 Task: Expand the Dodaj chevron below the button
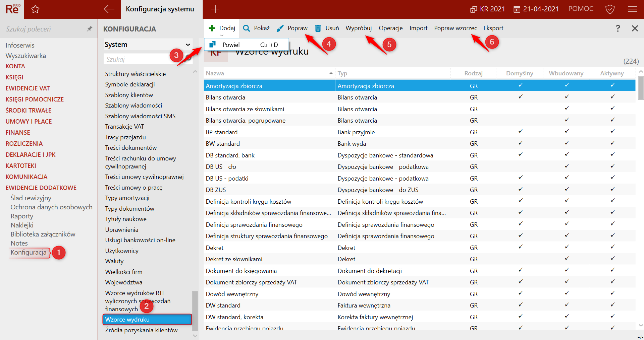(222, 35)
